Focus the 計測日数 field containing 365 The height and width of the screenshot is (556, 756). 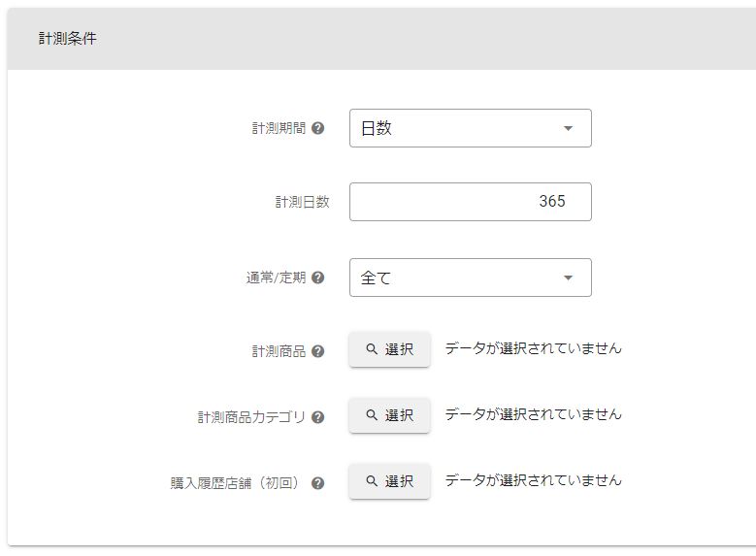(x=470, y=202)
